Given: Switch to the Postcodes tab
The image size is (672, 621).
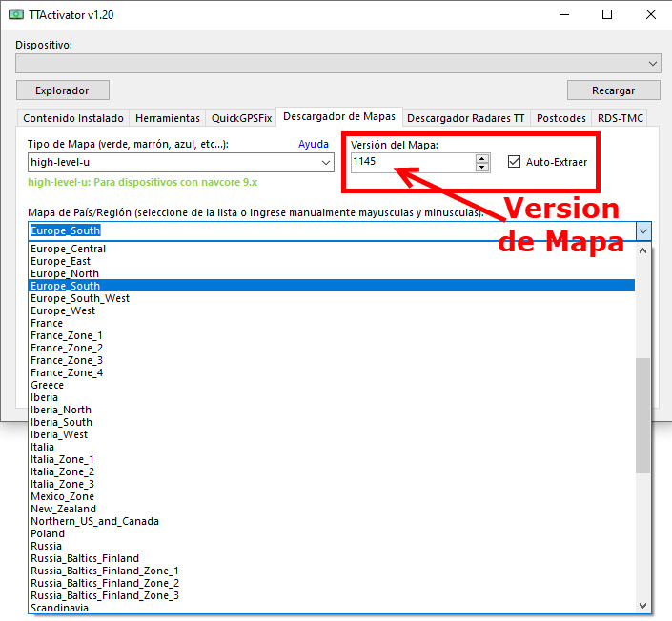Looking at the screenshot, I should click(x=561, y=118).
